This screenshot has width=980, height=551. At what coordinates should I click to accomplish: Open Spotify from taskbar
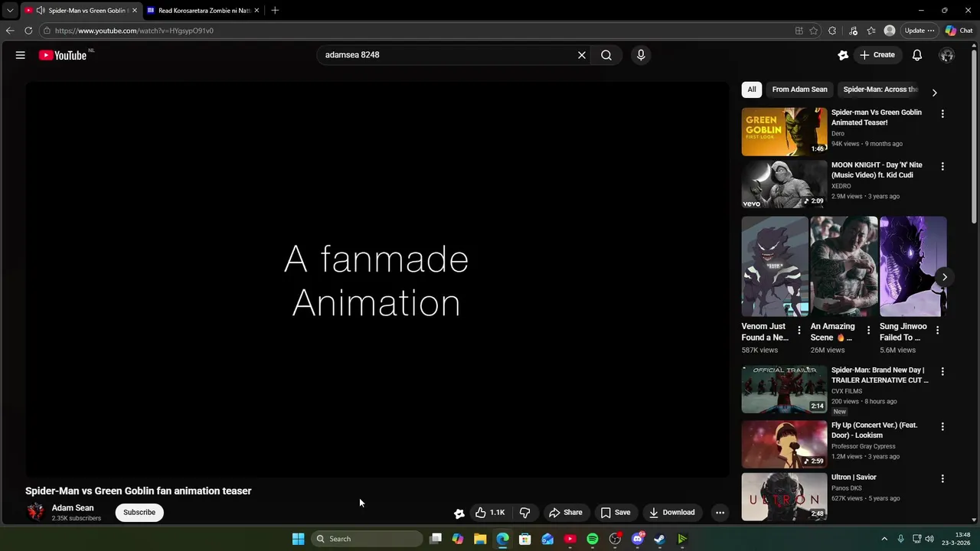click(x=593, y=539)
